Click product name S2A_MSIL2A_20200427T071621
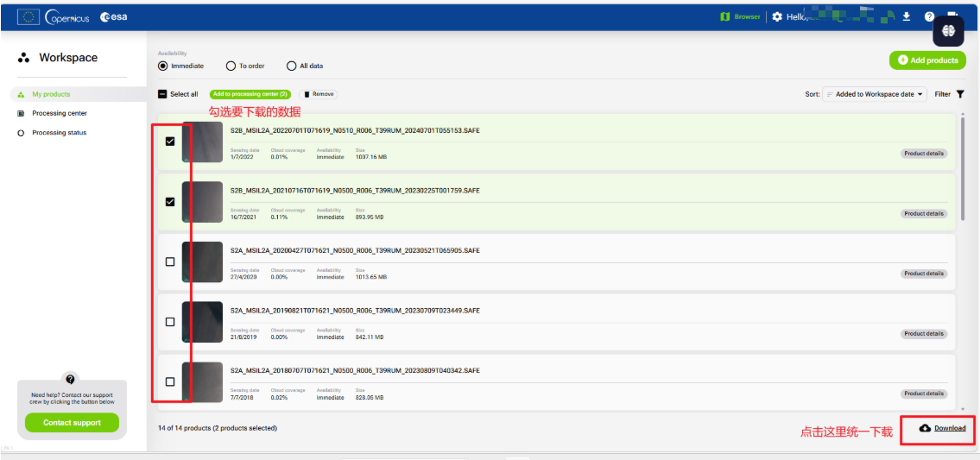The image size is (980, 460). point(355,250)
